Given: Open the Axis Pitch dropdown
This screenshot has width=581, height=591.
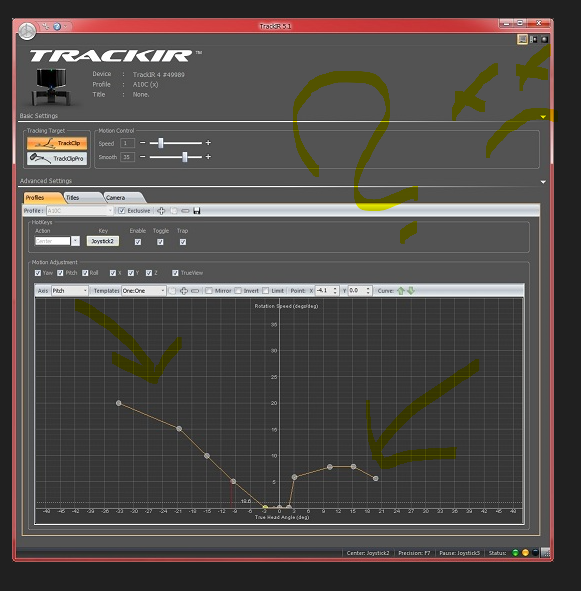Looking at the screenshot, I should [x=85, y=291].
